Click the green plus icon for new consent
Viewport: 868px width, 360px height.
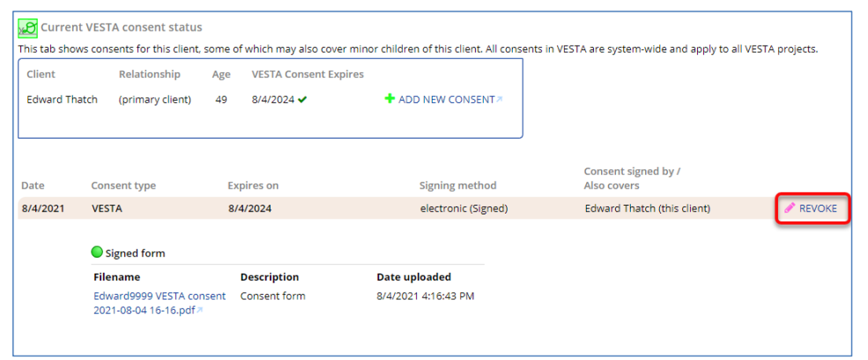tap(389, 100)
